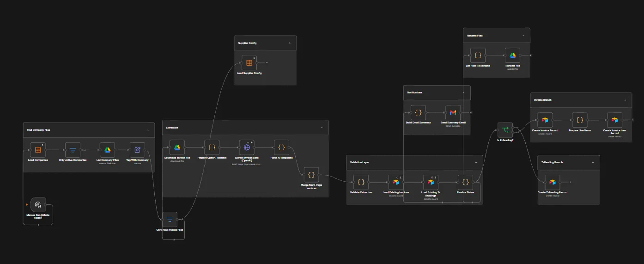Click the Supplier Config group title
Screen dimensions: 644x264
click(247, 43)
